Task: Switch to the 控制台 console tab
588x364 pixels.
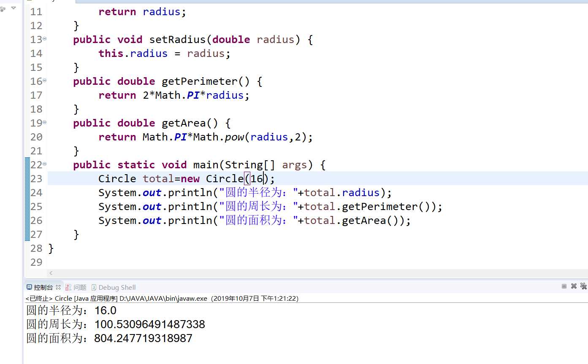Action: [x=43, y=287]
